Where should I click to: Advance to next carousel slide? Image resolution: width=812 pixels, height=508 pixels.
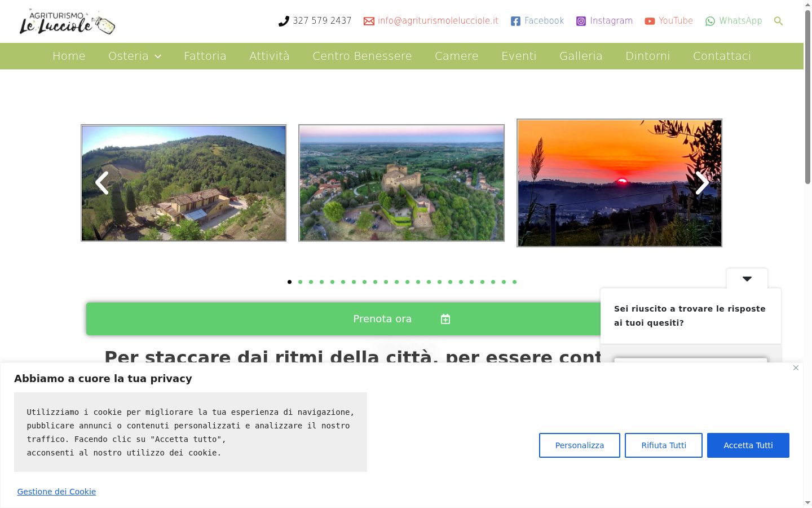[x=701, y=183]
